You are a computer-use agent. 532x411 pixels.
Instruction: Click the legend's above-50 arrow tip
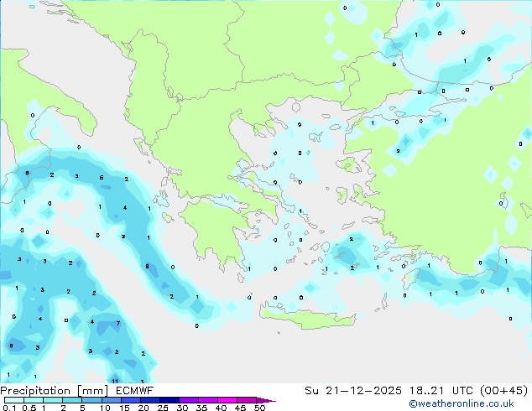(266, 401)
